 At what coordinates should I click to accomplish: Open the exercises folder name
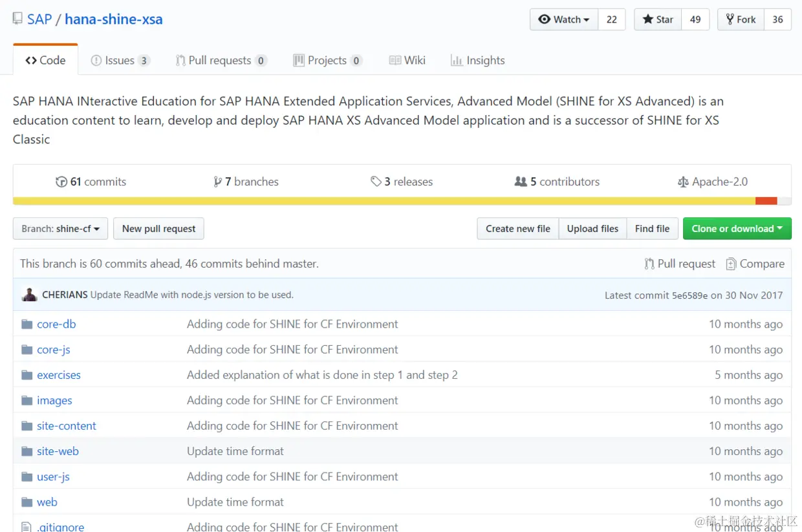[59, 375]
